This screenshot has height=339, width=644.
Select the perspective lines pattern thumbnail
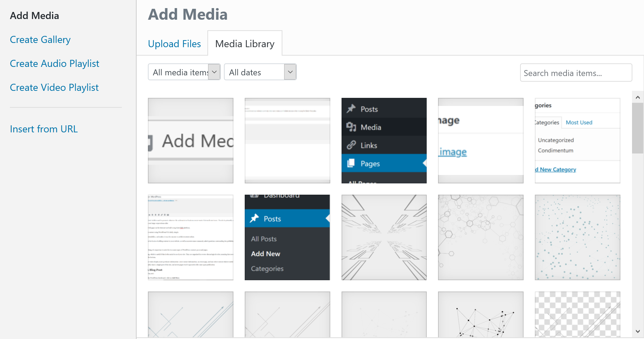(384, 237)
